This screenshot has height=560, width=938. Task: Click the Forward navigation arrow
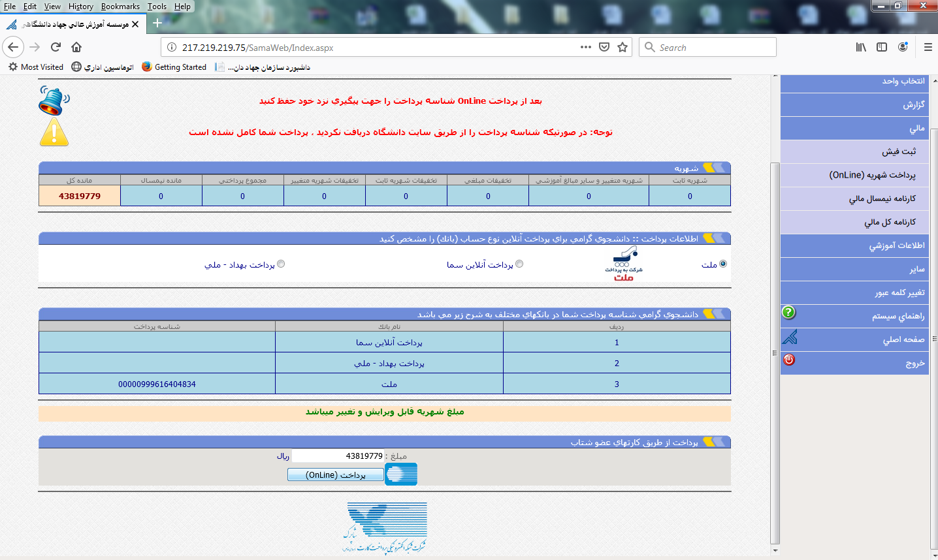pyautogui.click(x=35, y=47)
